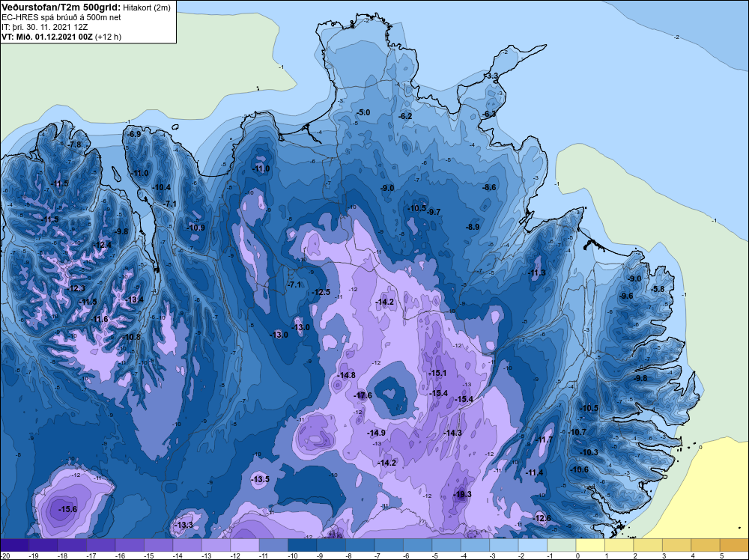The width and height of the screenshot is (749, 560).
Task: Click the -13.5 temperature value
Action: [x=261, y=479]
